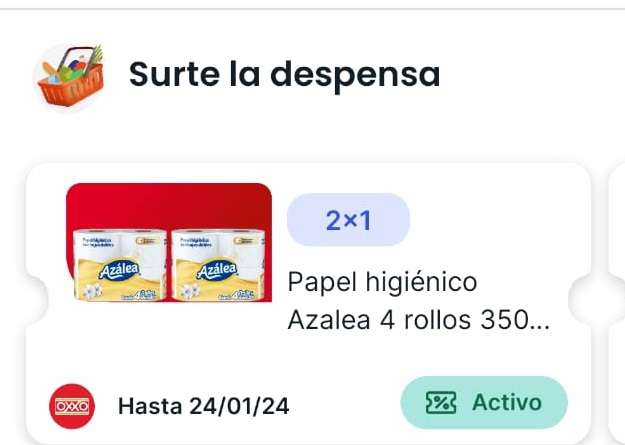Click the white space below the product image
Screen dimensions: 625x445
pyautogui.click(x=169, y=339)
